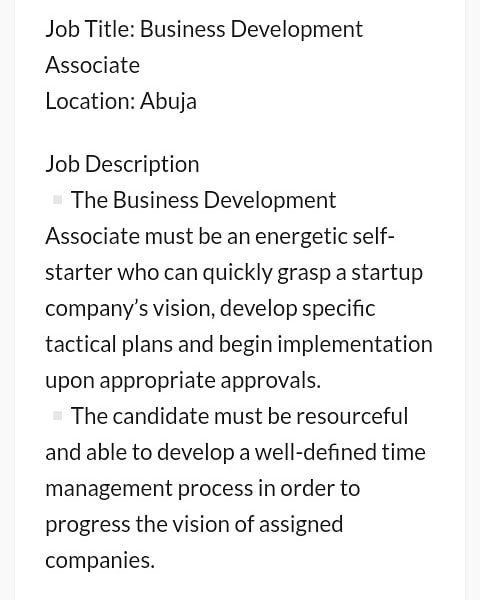Select the word 'Associate' under Job Title
The height and width of the screenshot is (600, 480).
click(x=93, y=65)
